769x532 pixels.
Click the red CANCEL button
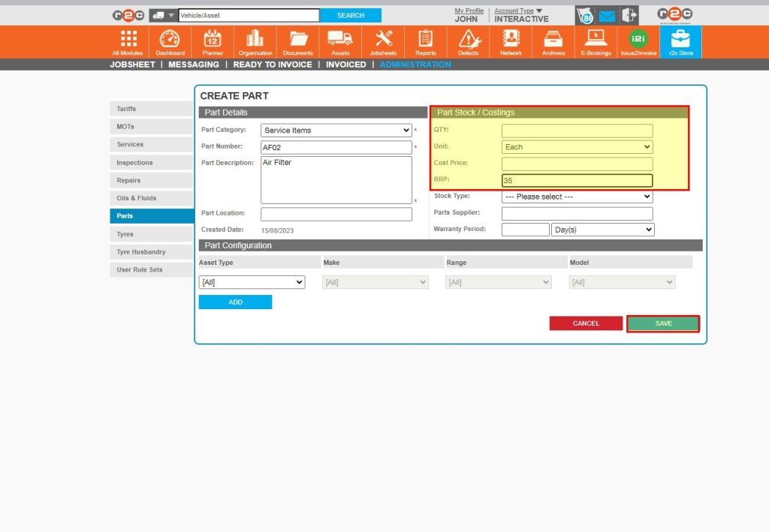(586, 323)
